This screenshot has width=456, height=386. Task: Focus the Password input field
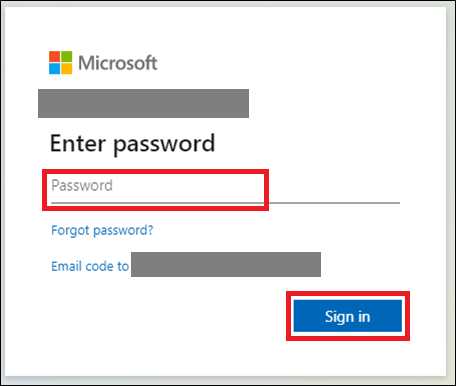point(225,189)
